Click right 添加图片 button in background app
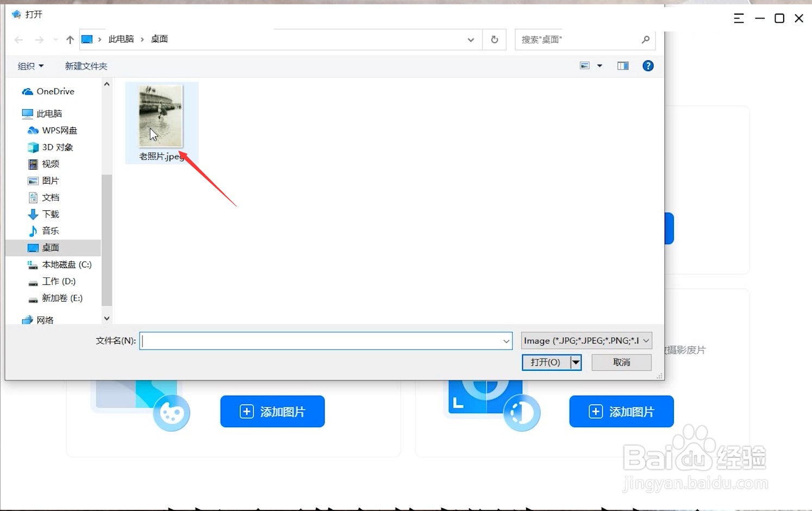Viewport: 812px width, 511px height. (x=621, y=412)
